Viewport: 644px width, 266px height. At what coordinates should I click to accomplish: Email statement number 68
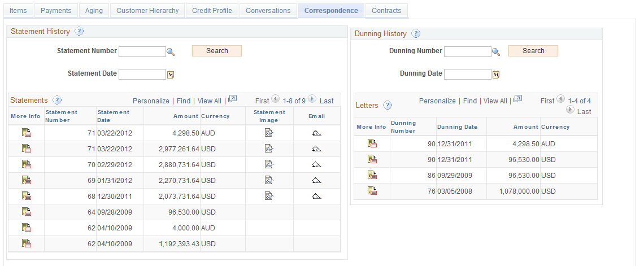(316, 196)
